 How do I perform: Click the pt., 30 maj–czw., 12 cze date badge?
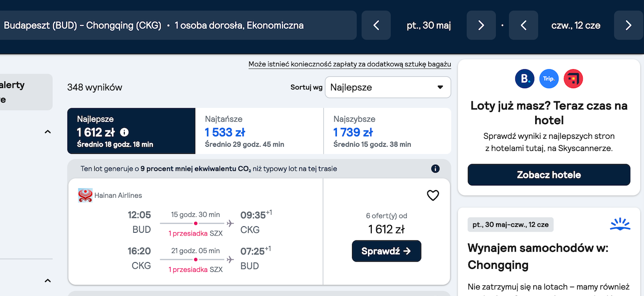(511, 224)
